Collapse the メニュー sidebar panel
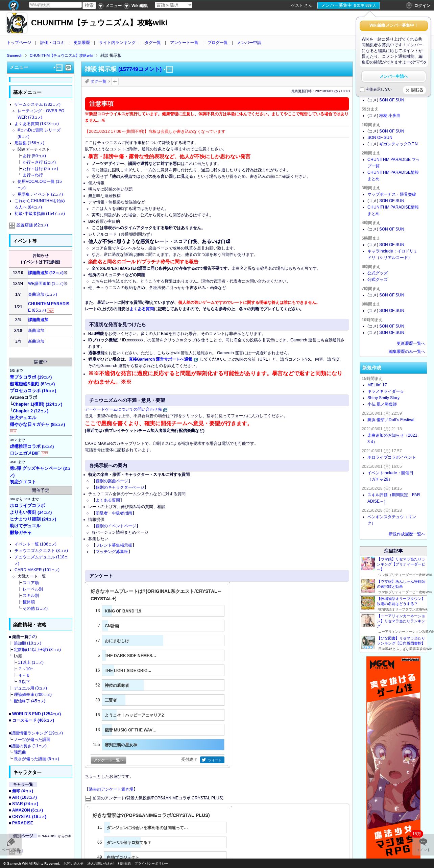Screen dimensions: 434x868 [x=59, y=67]
